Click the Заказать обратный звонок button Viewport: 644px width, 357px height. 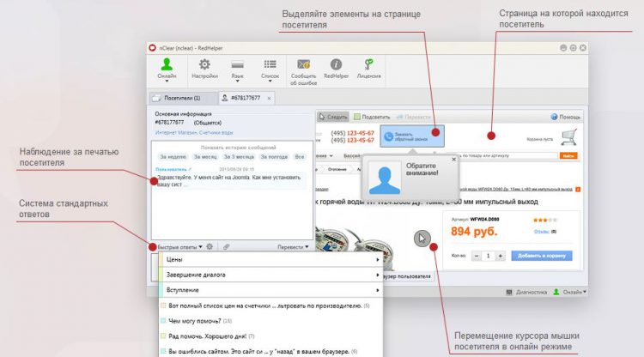tap(412, 136)
